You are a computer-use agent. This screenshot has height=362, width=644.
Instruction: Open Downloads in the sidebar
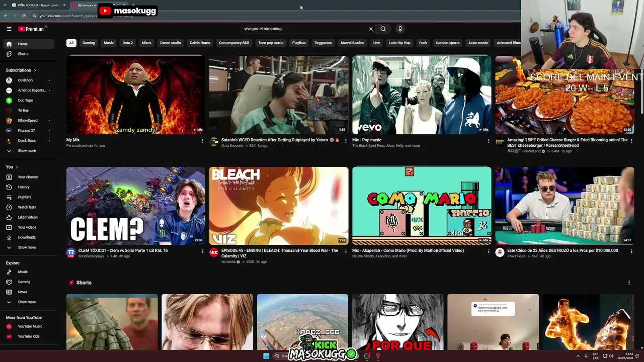tap(28, 237)
